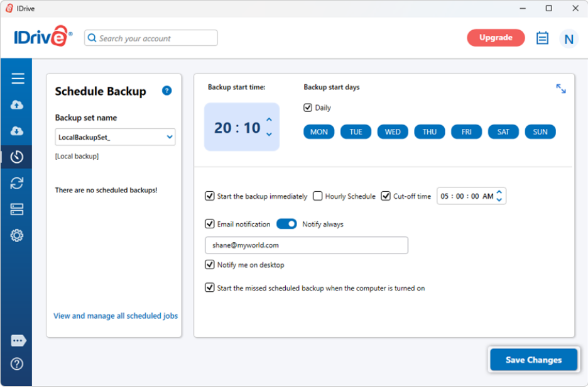The image size is (588, 388).
Task: Open View and manage all scheduled jobs
Action: click(x=116, y=316)
